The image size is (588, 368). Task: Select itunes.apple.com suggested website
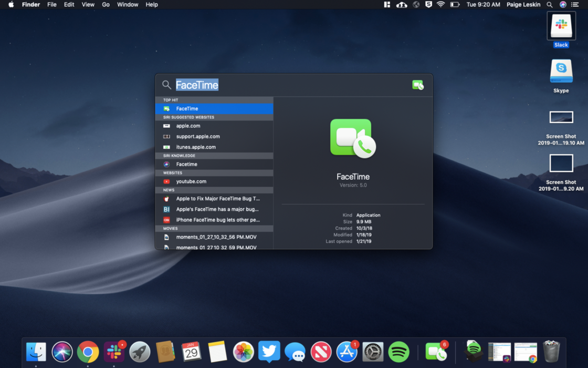(214, 147)
